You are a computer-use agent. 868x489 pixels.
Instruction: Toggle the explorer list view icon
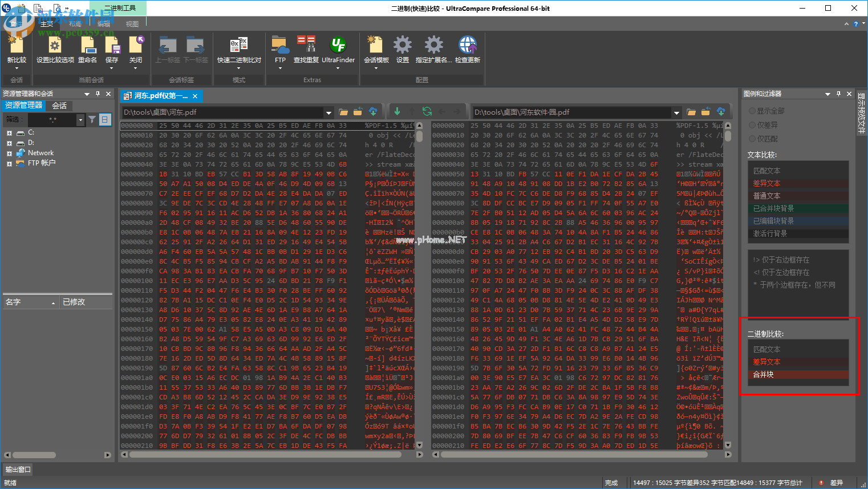coord(105,119)
